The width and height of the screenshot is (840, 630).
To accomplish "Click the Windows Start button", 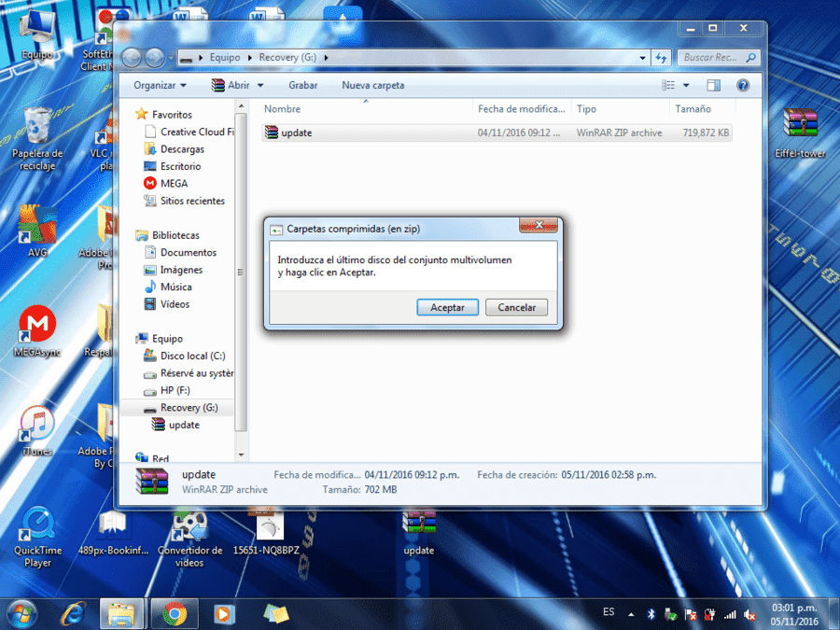I will 21,614.
